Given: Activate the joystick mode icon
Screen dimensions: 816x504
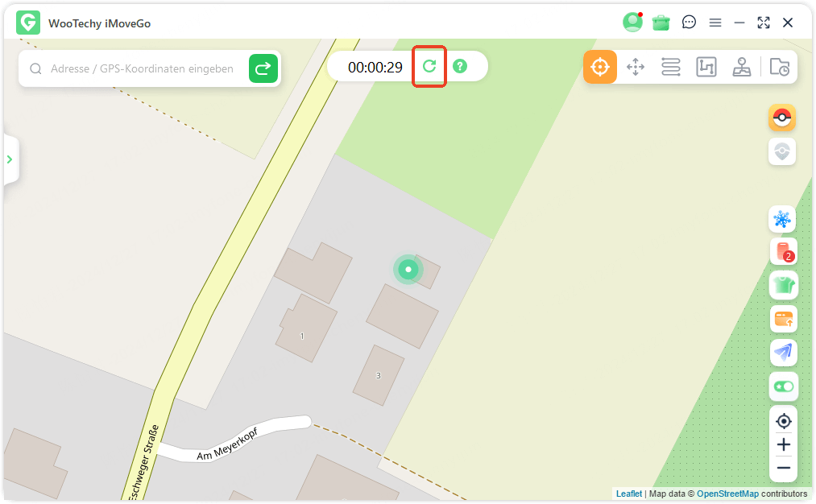Looking at the screenshot, I should pos(742,67).
